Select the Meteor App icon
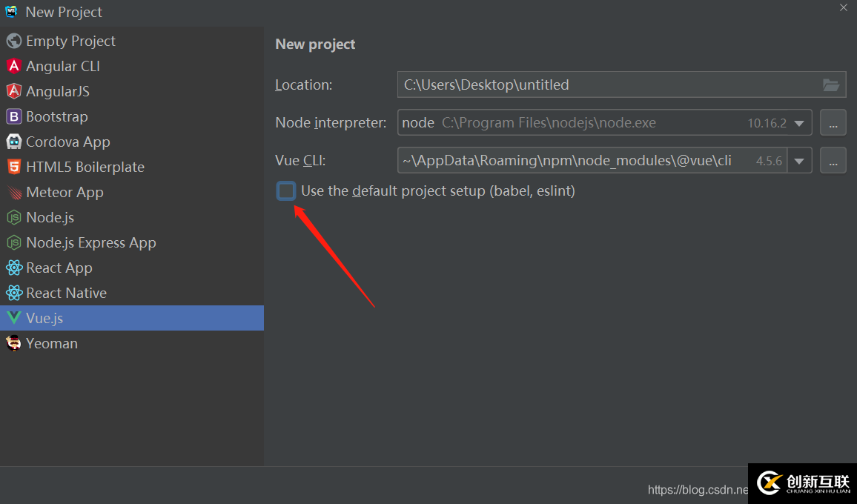 (13, 192)
